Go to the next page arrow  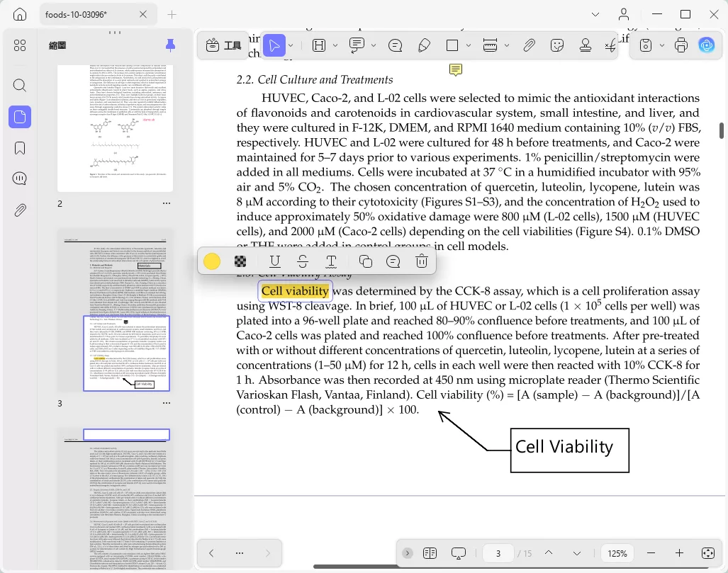[576, 553]
